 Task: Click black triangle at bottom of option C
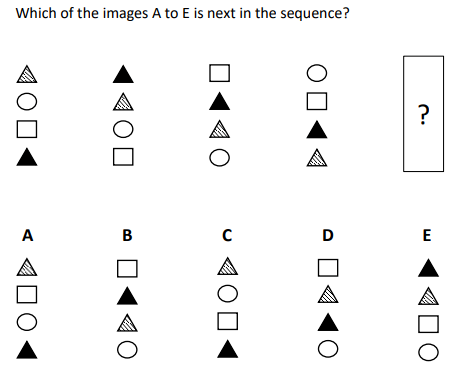(x=227, y=349)
